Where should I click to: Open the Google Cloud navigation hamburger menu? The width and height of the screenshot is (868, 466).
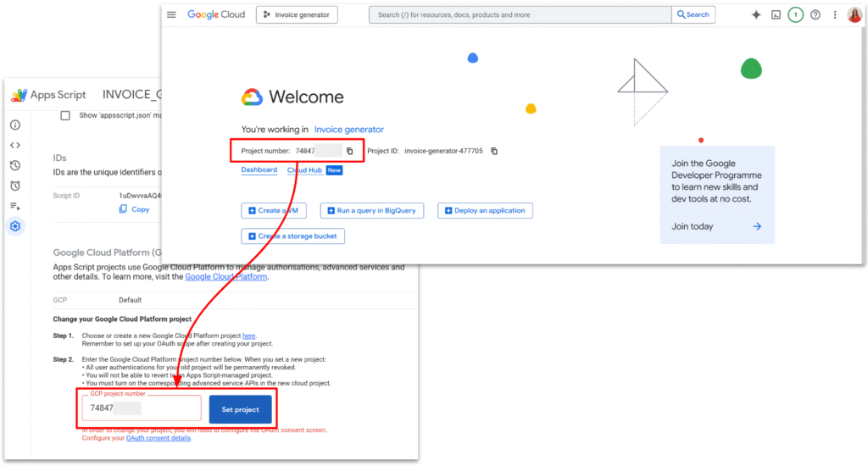[172, 14]
